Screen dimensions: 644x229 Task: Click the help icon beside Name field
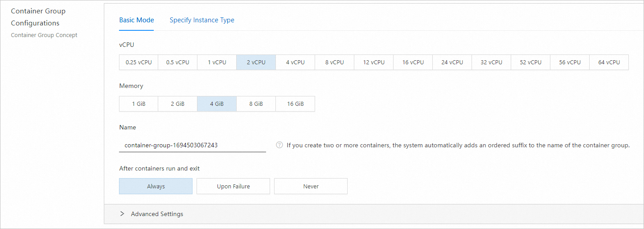[279, 145]
